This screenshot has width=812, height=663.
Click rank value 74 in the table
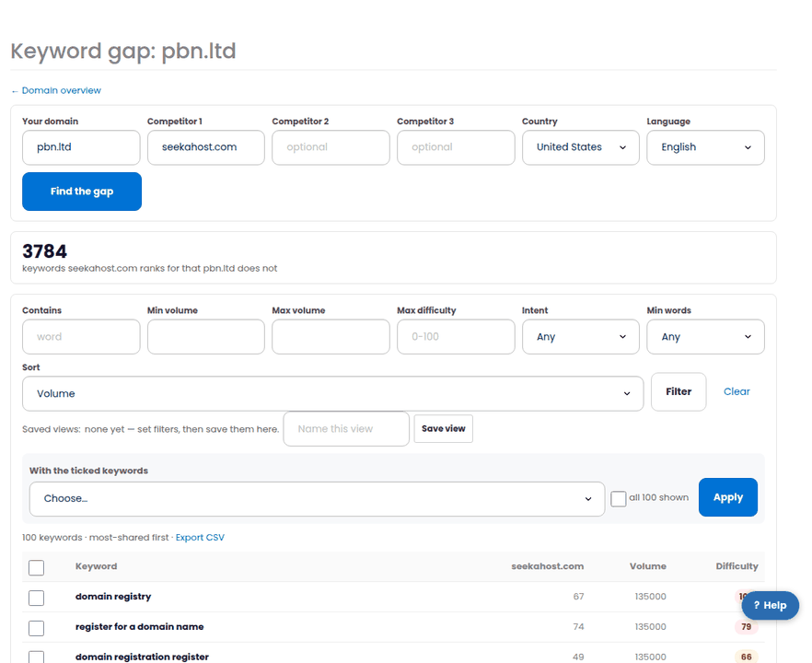tap(578, 627)
